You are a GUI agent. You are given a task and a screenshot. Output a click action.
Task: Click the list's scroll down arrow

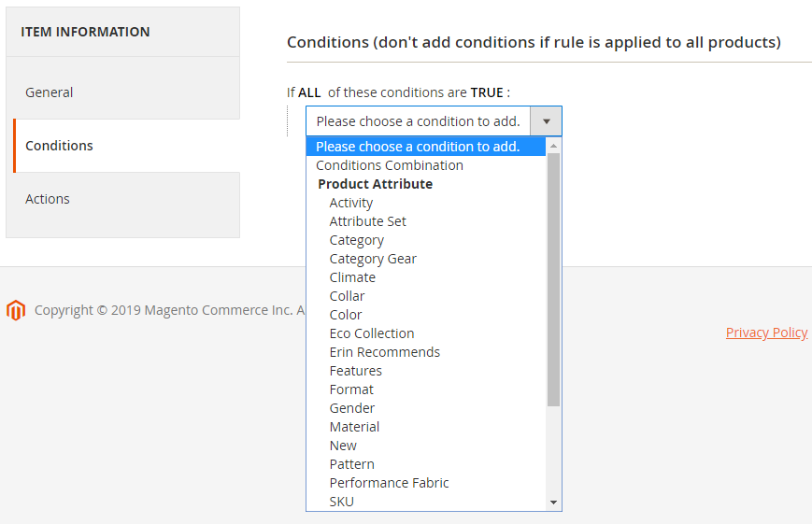tap(554, 503)
